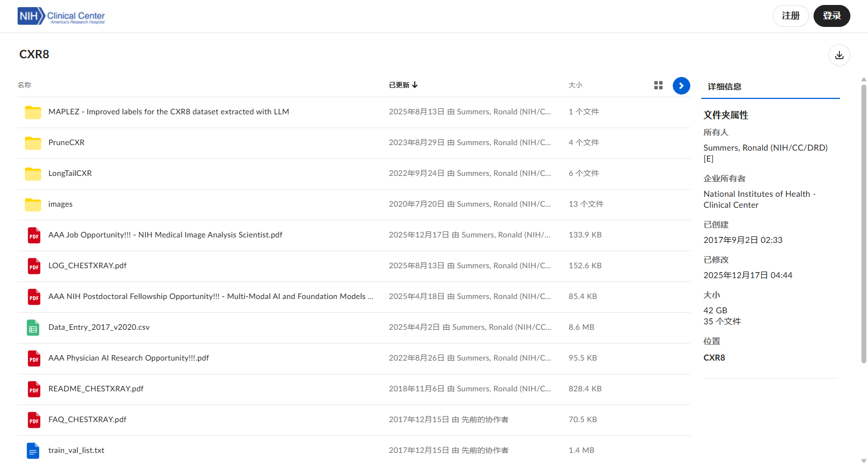Click text file icon for train_val_list.txt
This screenshot has width=868, height=465.
point(33,451)
